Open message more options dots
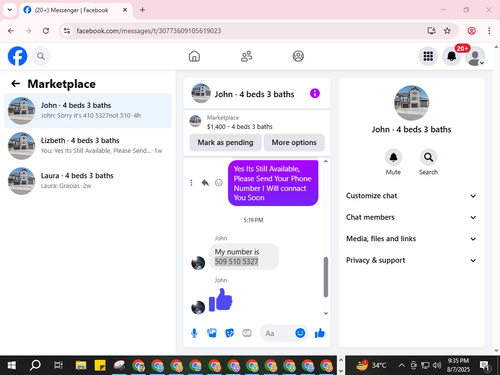The image size is (500, 375). (191, 183)
